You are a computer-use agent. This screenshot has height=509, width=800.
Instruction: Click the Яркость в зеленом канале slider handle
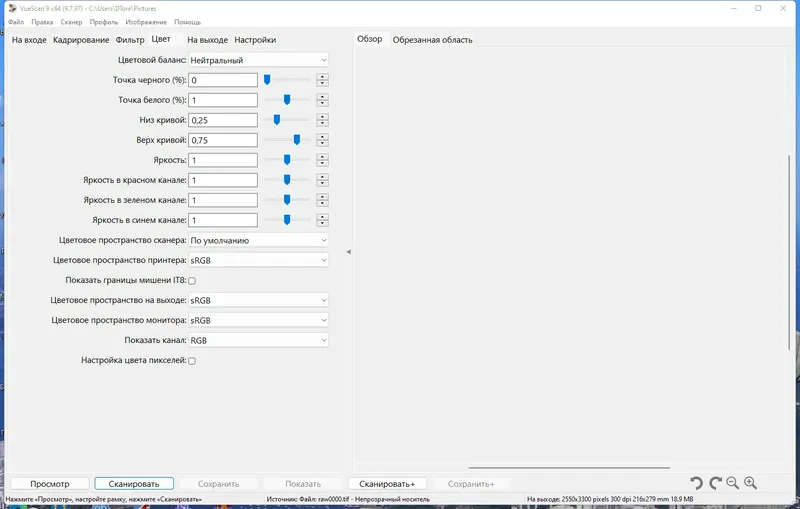coord(287,199)
